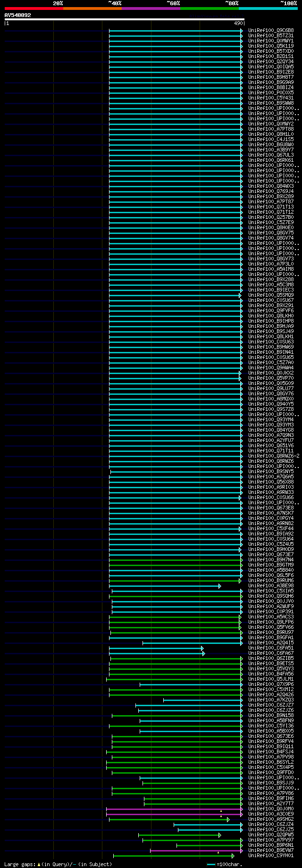Click the orange ~40% identity legend bar
This screenshot has height=868, width=302.
tap(92, 8)
